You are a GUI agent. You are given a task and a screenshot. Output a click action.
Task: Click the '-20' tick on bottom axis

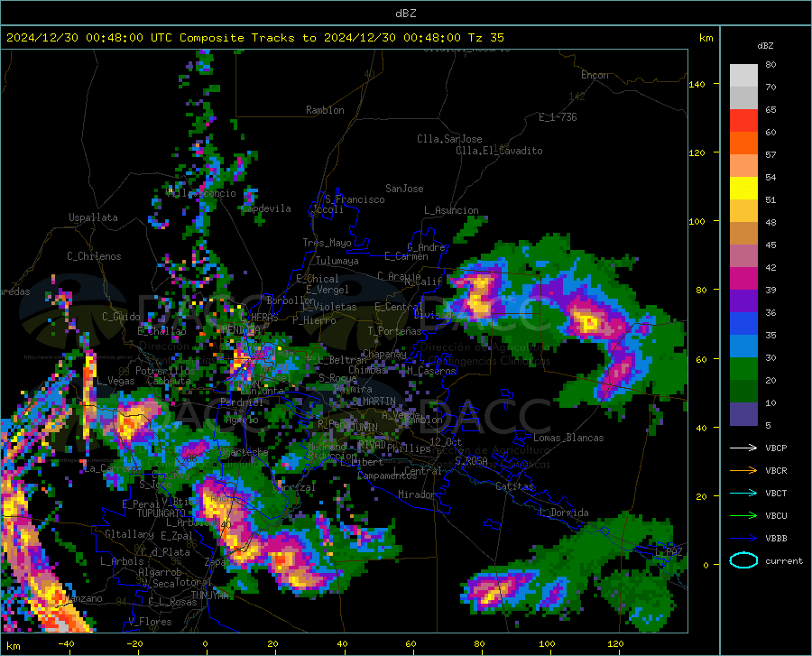134,643
